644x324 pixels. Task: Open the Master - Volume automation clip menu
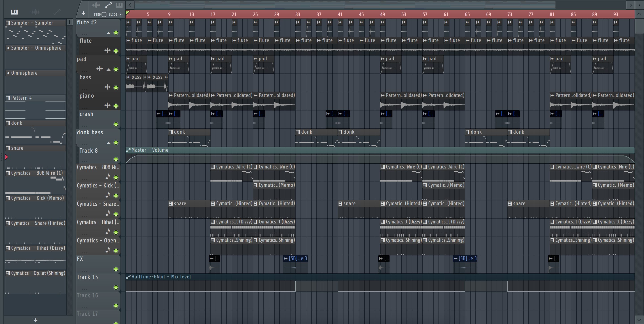coord(128,150)
